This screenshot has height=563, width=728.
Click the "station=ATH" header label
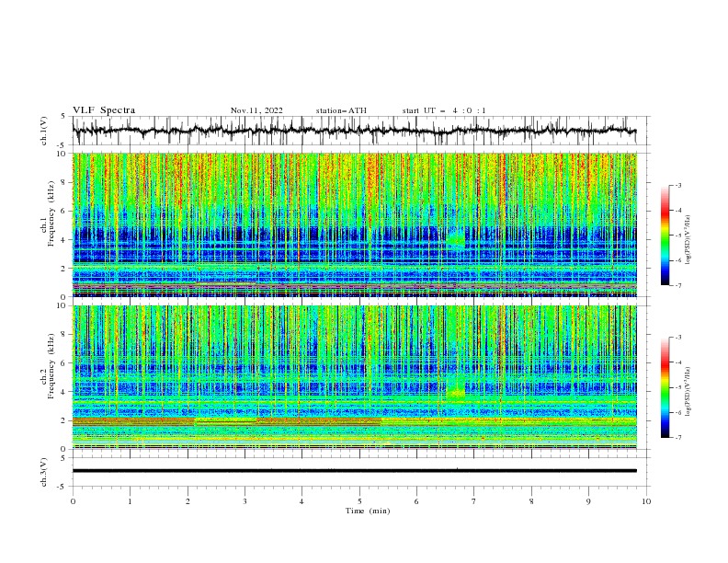click(x=341, y=110)
